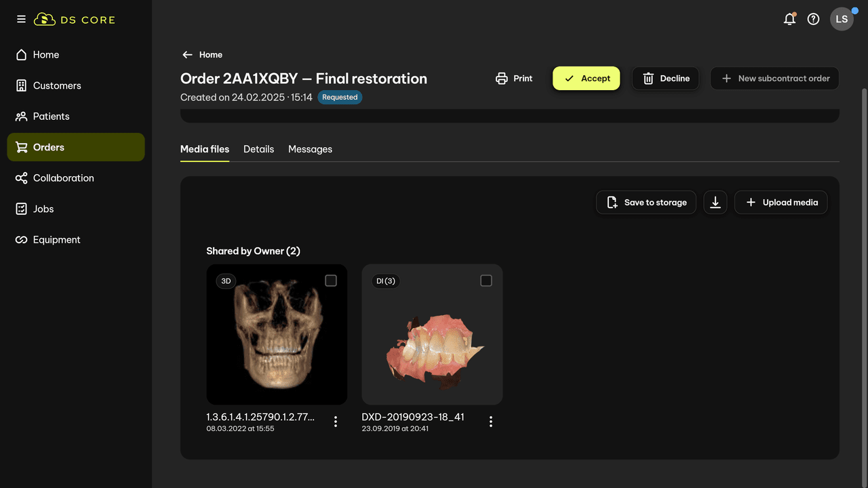Switch to the Details tab
868x488 pixels.
[x=258, y=149]
